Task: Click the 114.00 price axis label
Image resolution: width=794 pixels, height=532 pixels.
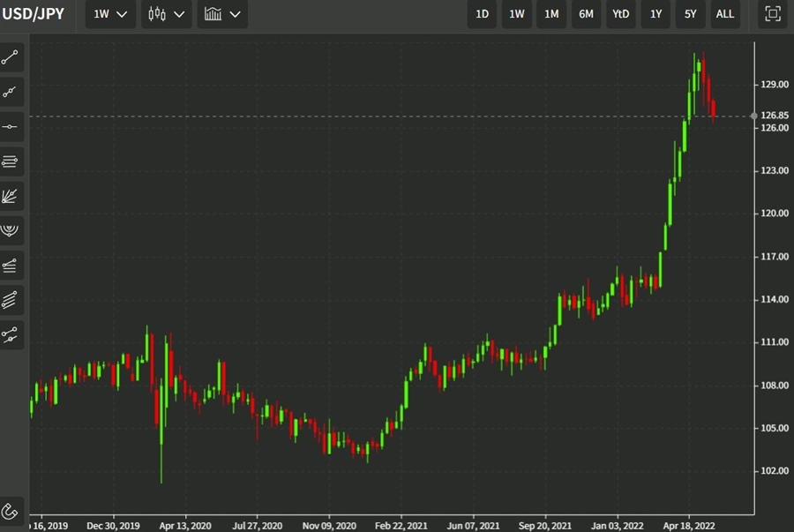Action: 775,300
